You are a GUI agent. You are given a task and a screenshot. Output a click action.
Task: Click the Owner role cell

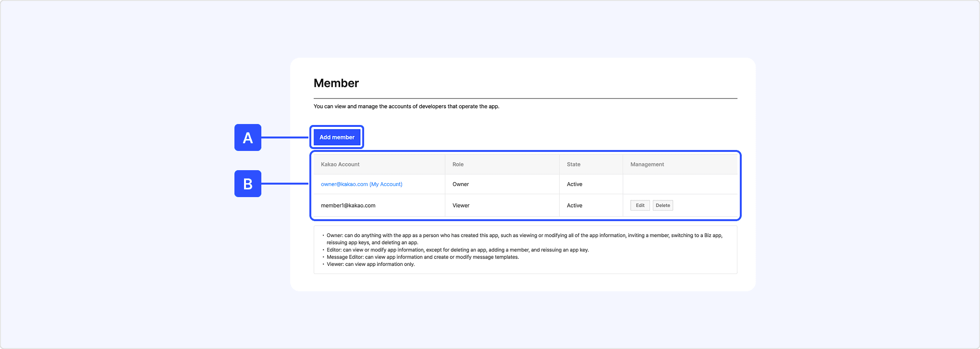(460, 184)
